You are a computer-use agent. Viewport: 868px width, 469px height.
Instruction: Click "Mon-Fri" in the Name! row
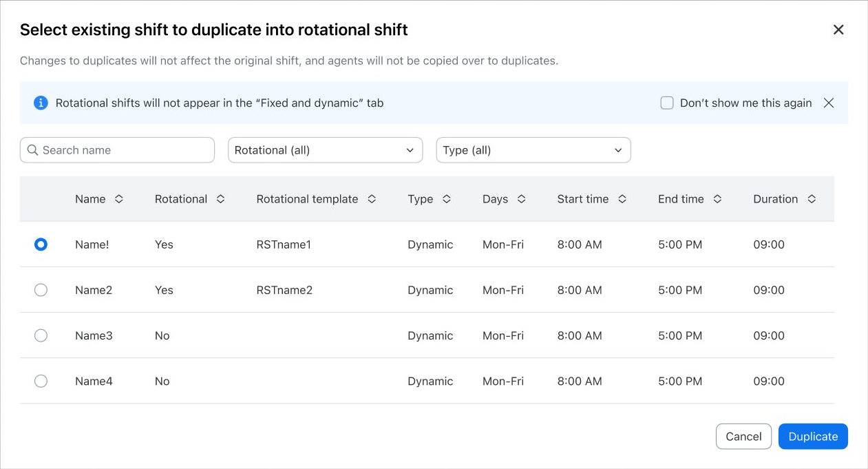click(x=503, y=244)
